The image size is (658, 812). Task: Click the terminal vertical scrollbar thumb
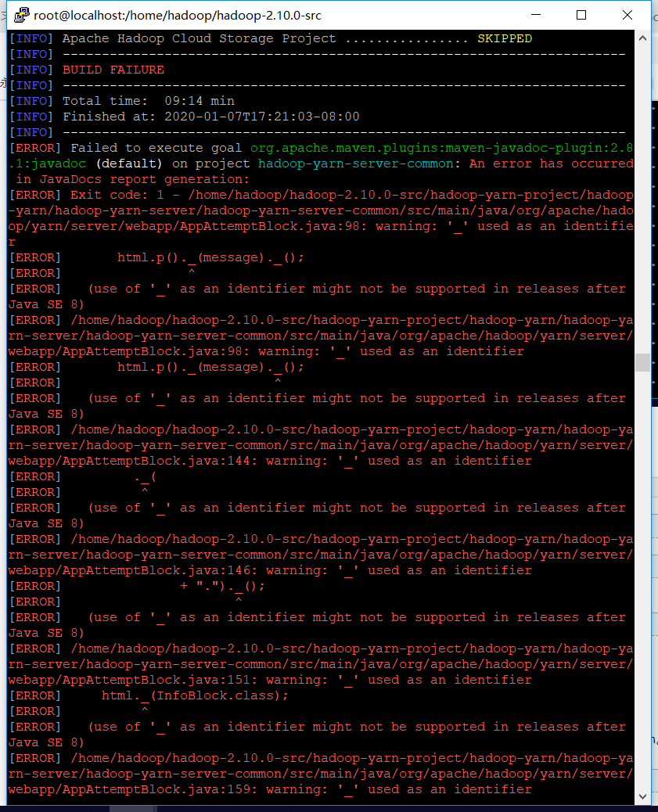642,362
